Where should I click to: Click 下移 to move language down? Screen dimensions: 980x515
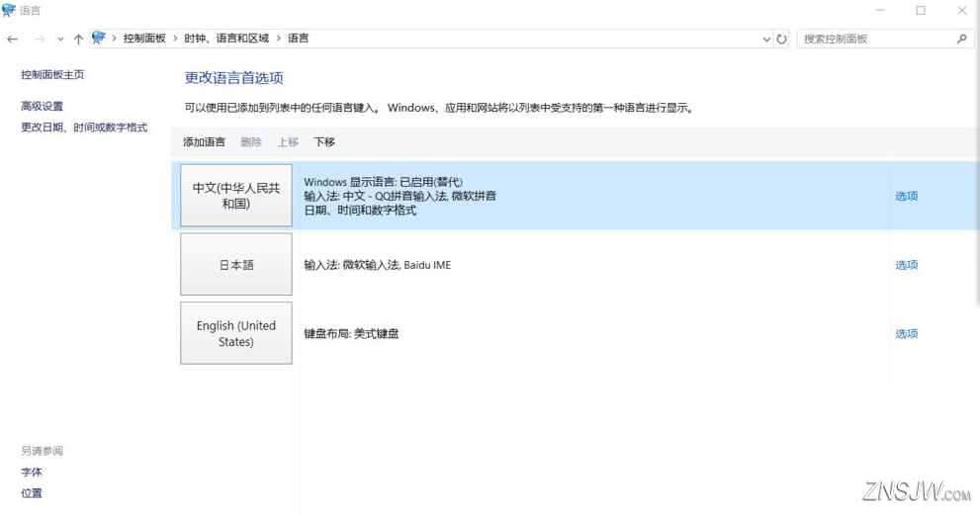tap(324, 142)
